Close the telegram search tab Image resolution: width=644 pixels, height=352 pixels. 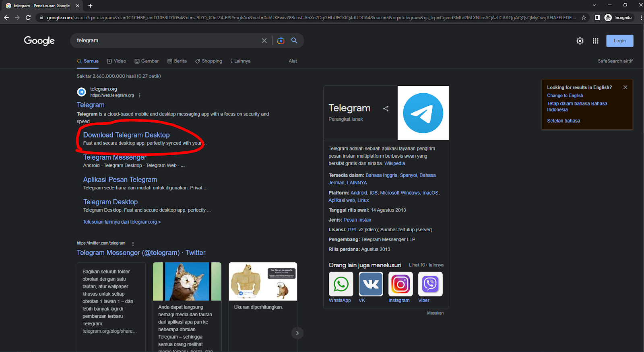tap(77, 6)
